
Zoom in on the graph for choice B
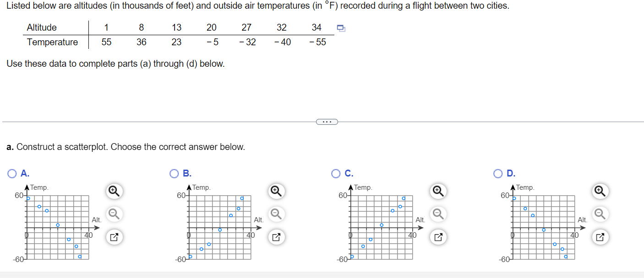pyautogui.click(x=275, y=191)
